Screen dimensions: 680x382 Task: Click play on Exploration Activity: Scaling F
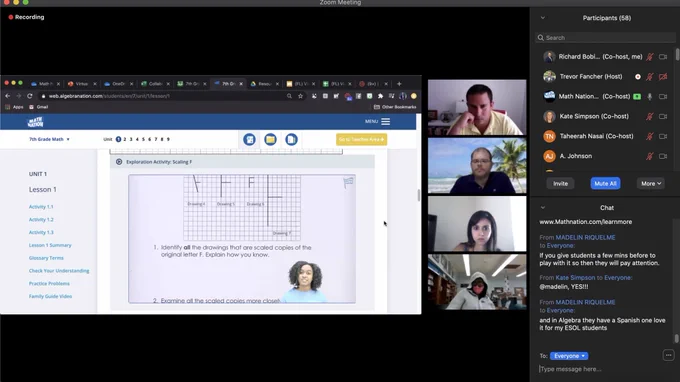[119, 162]
